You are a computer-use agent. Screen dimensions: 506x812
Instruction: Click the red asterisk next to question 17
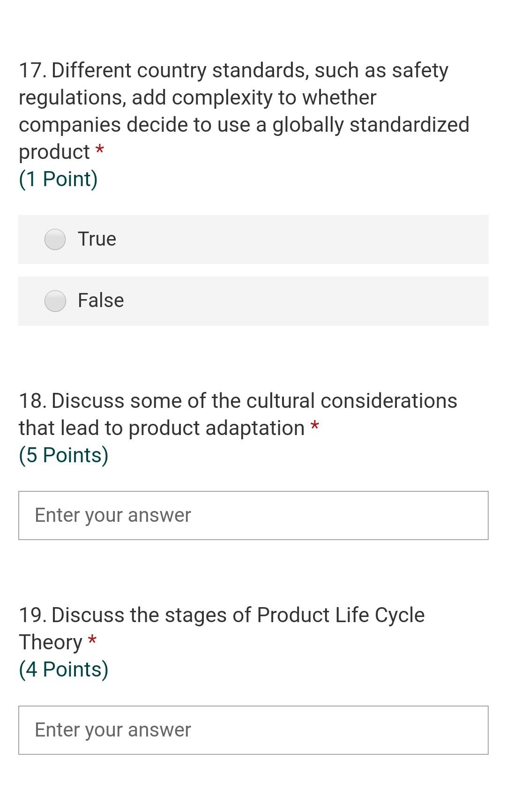(100, 151)
